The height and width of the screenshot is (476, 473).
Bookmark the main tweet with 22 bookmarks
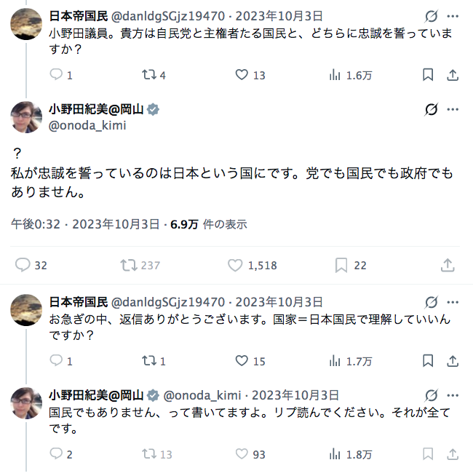click(341, 266)
